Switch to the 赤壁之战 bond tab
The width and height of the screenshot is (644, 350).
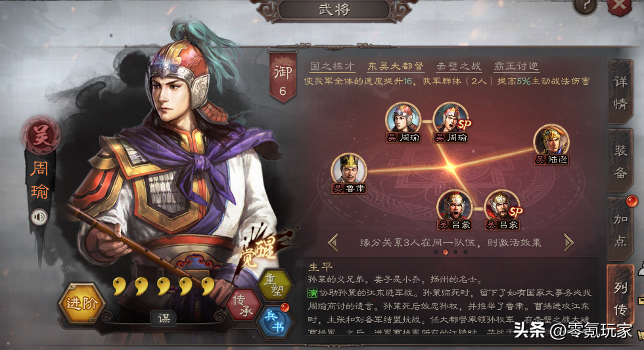(459, 66)
